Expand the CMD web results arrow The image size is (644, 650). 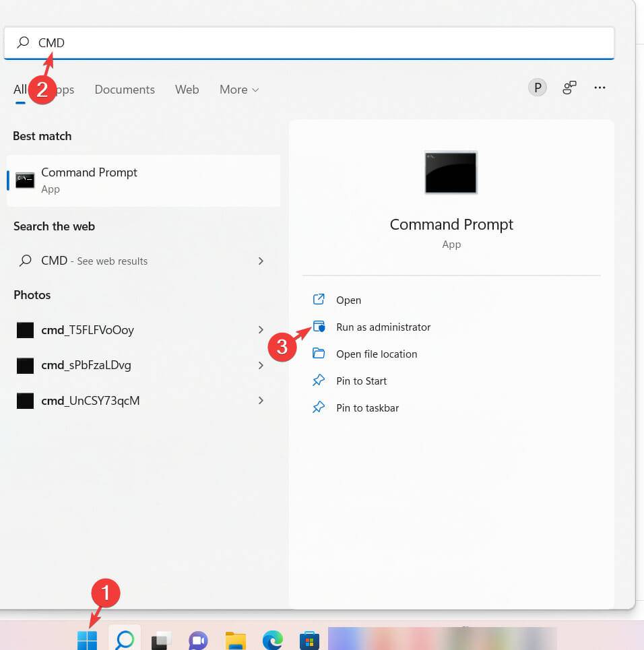coord(261,261)
